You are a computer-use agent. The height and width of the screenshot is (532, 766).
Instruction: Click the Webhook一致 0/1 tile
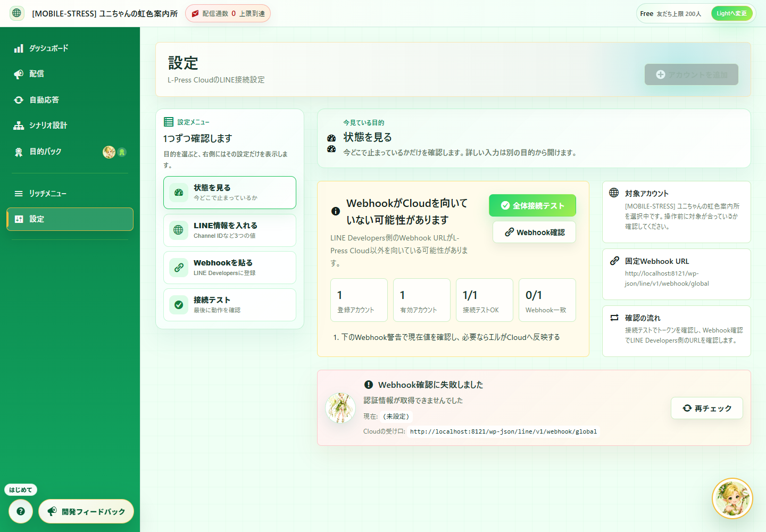[x=547, y=300]
